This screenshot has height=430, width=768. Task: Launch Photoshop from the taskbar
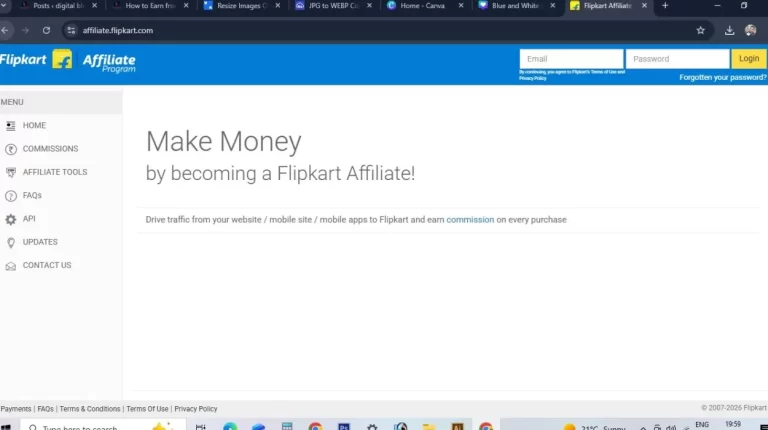coord(344,426)
